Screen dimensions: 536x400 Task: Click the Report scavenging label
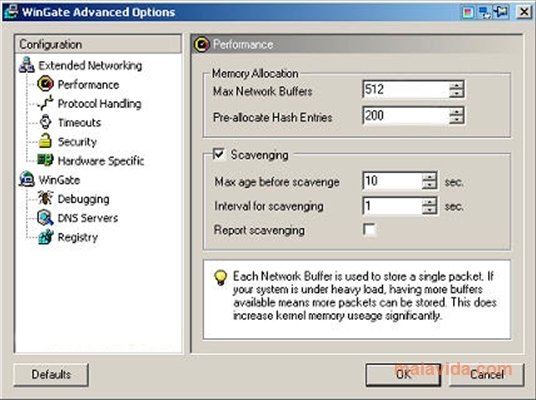[259, 230]
